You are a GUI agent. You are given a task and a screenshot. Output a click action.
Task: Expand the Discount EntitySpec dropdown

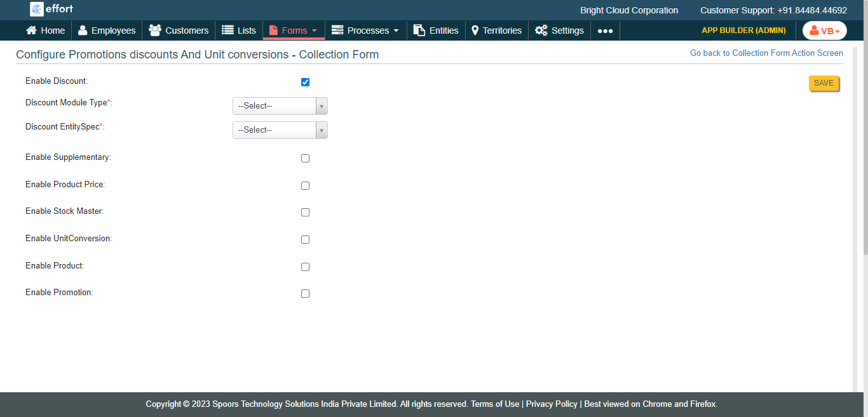point(280,130)
